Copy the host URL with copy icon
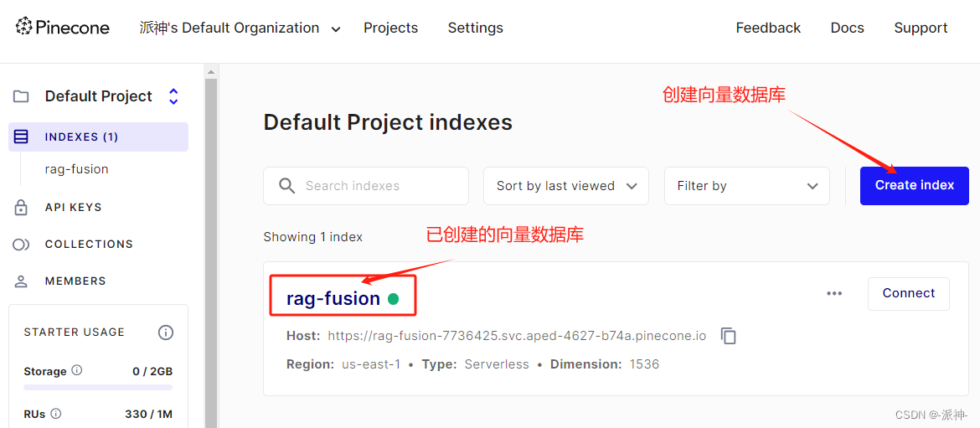This screenshot has height=428, width=980. tap(728, 336)
